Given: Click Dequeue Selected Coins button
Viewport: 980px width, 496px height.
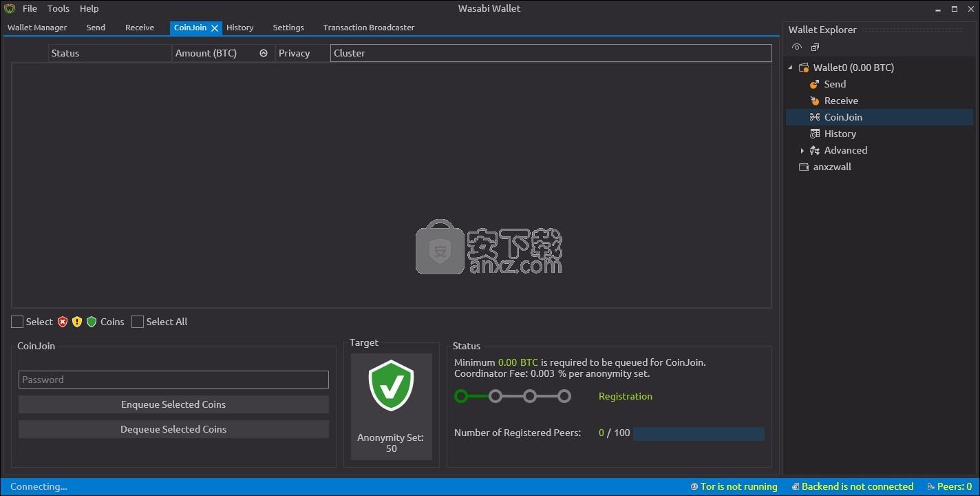Looking at the screenshot, I should (x=173, y=429).
